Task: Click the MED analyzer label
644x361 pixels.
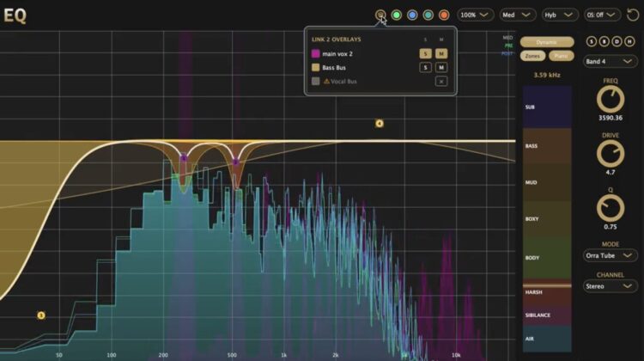Action: click(507, 38)
